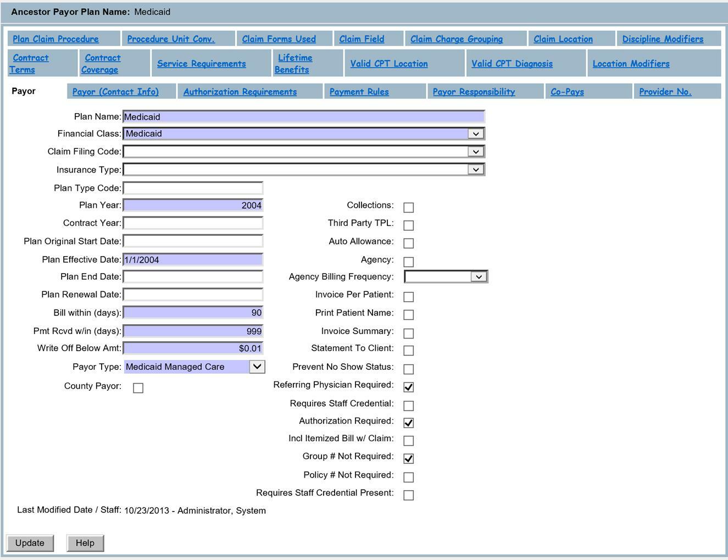Enable the County Payor checkbox
This screenshot has height=560, width=728.
point(138,388)
